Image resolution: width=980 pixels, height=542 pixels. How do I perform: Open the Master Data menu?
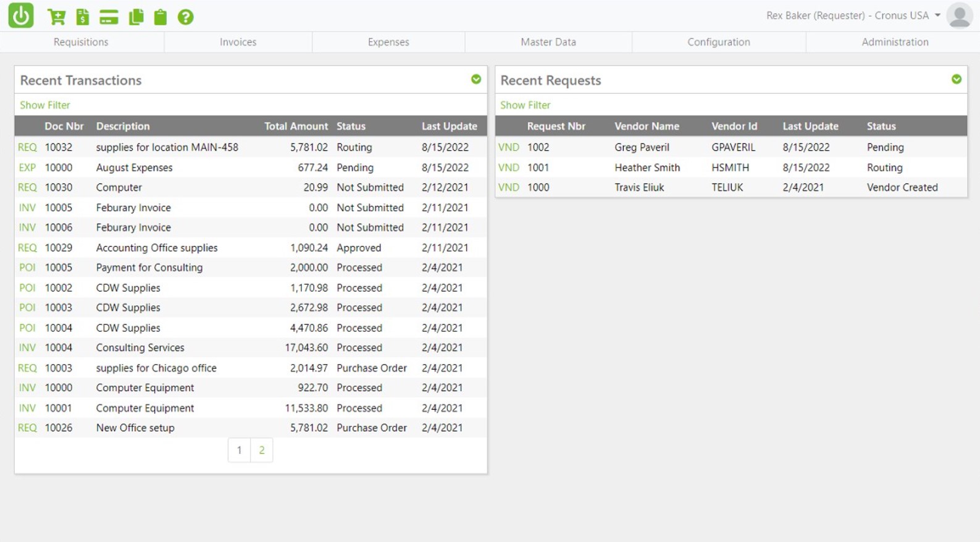548,42
